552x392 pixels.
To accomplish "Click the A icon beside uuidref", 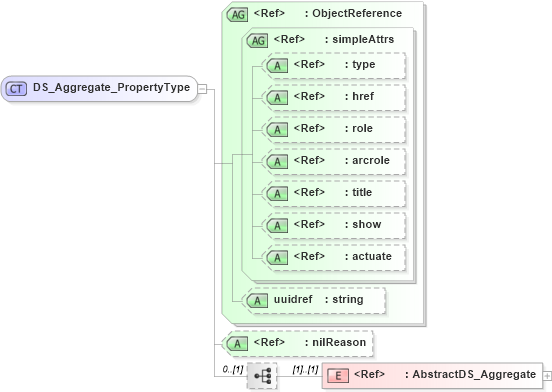I will click(257, 301).
